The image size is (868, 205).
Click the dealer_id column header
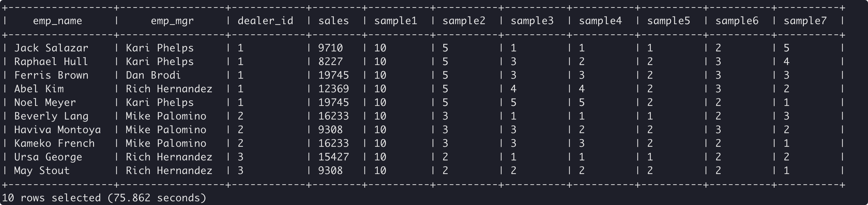pyautogui.click(x=265, y=21)
